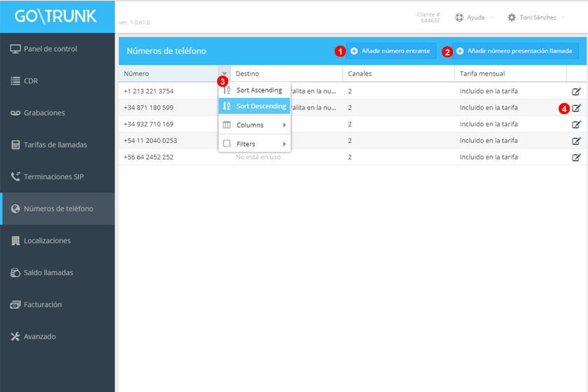Click the Canales column header
The image size is (588, 392).
coord(398,73)
